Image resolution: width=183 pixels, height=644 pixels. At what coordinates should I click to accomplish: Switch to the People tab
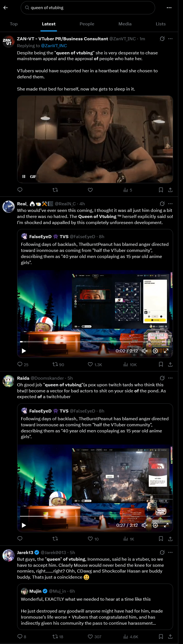coord(87,24)
